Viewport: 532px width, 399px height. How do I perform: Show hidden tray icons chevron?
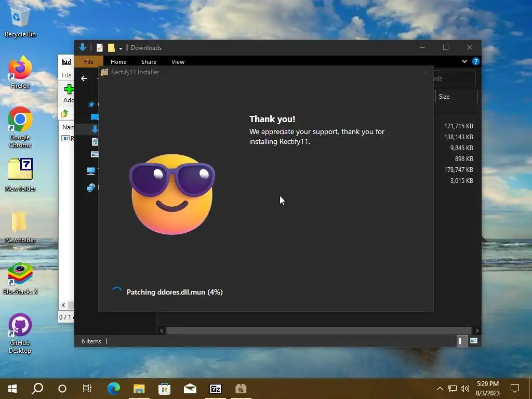[440, 389]
